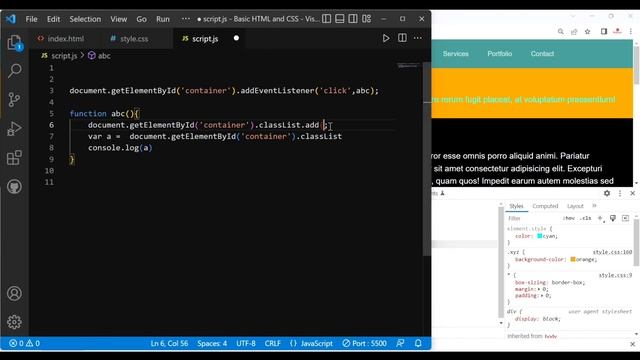Open the File menu
This screenshot has height=360, width=640.
click(x=31, y=19)
